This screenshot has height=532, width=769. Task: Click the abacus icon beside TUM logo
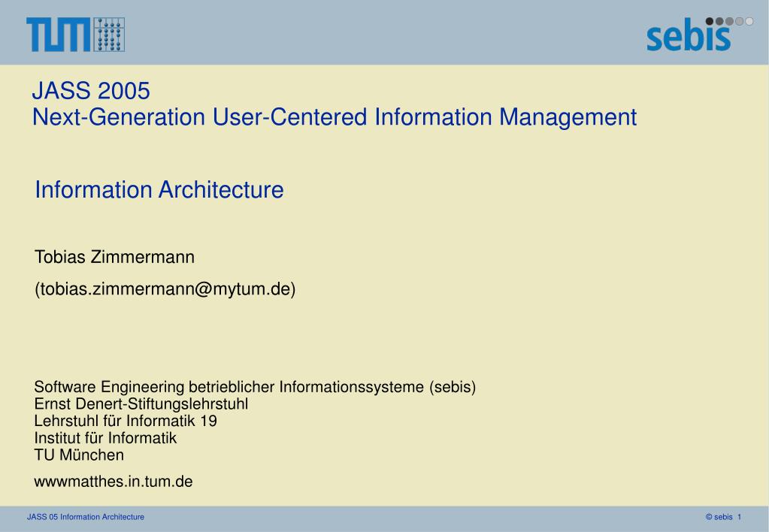click(x=109, y=35)
